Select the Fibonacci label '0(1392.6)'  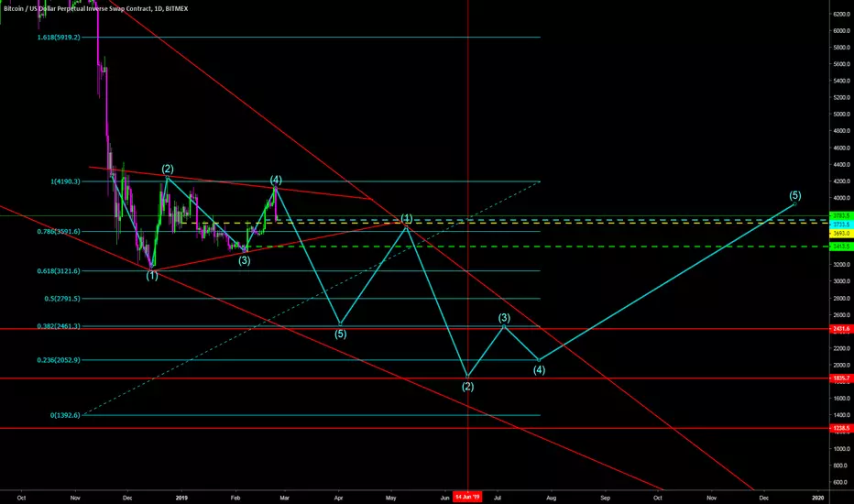tap(65, 415)
